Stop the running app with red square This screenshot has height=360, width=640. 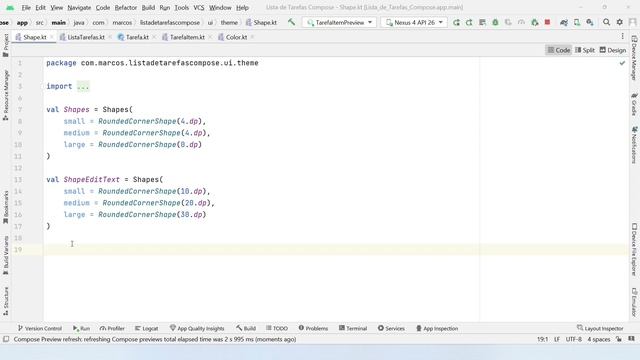(x=547, y=22)
